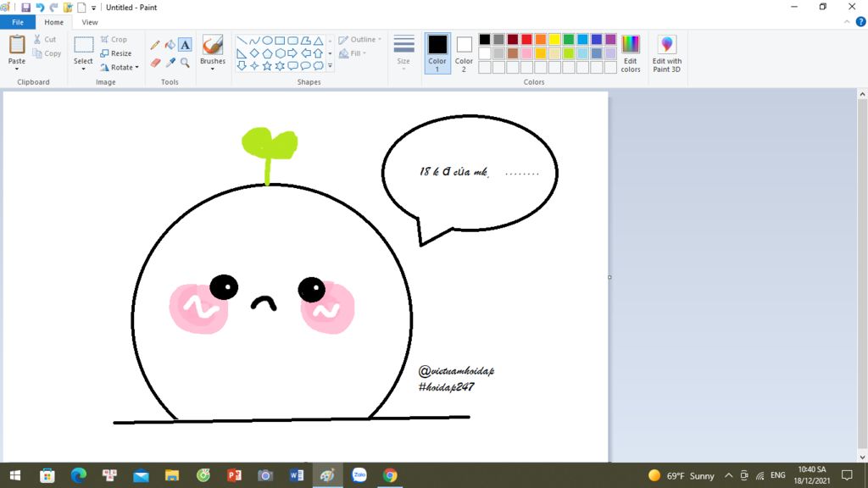868x488 pixels.
Task: Switch to the View tab
Action: pos(90,22)
